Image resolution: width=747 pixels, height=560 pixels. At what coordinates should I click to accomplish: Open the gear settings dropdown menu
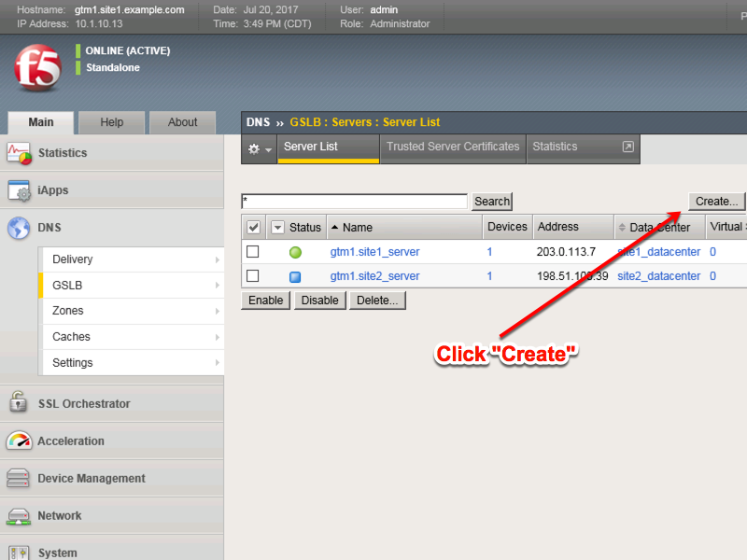tap(260, 149)
